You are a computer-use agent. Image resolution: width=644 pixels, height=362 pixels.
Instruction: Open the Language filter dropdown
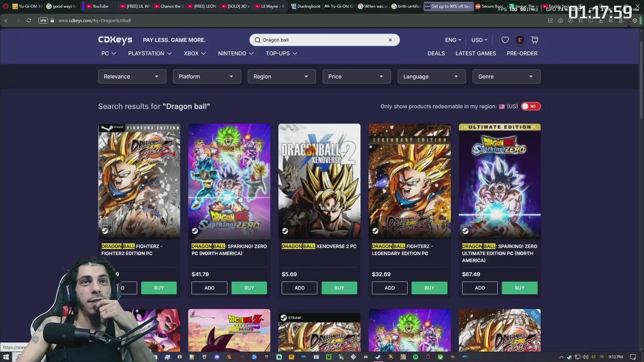coord(432,76)
